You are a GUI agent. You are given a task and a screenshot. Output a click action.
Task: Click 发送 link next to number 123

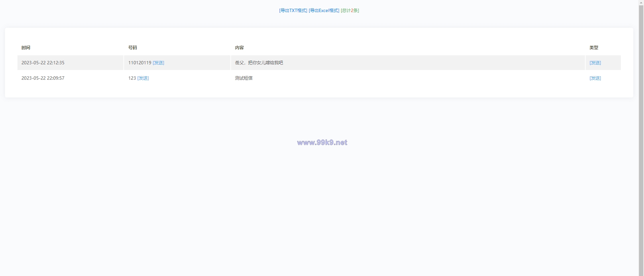click(143, 78)
